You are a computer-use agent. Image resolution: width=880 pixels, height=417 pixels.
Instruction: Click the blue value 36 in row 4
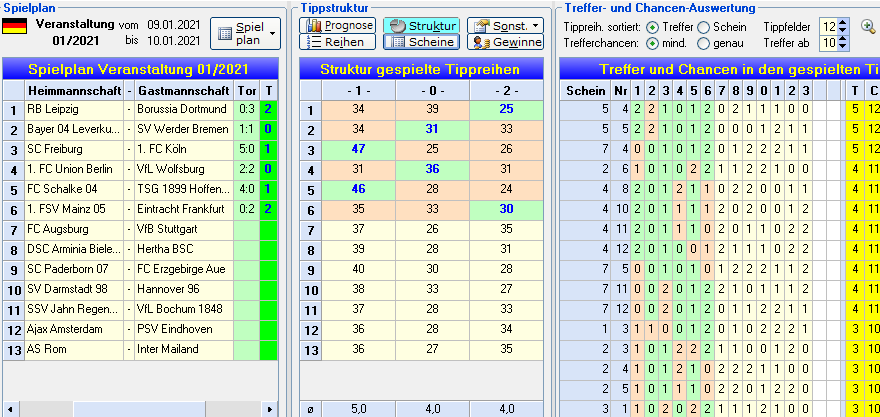[x=433, y=169]
